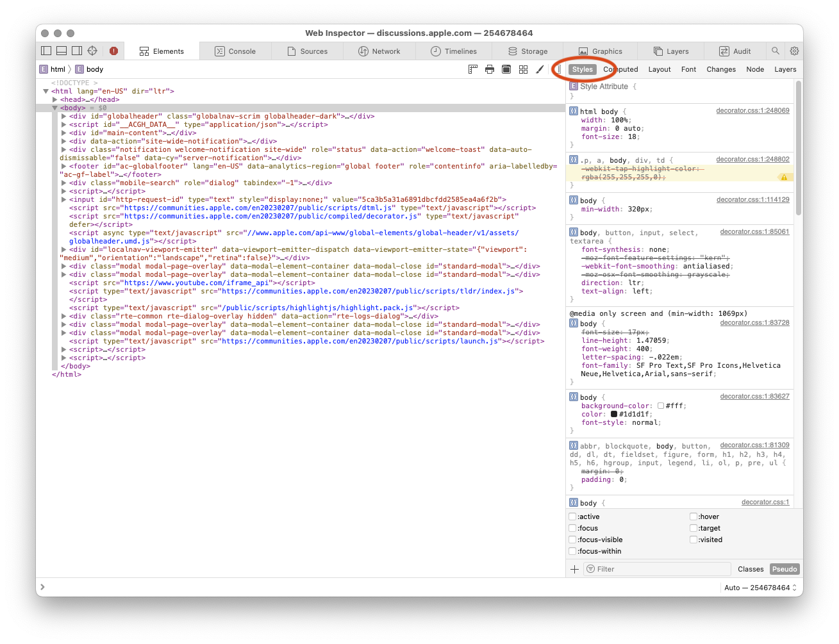
Task: Toggle the four-squares grid icon
Action: 523,69
